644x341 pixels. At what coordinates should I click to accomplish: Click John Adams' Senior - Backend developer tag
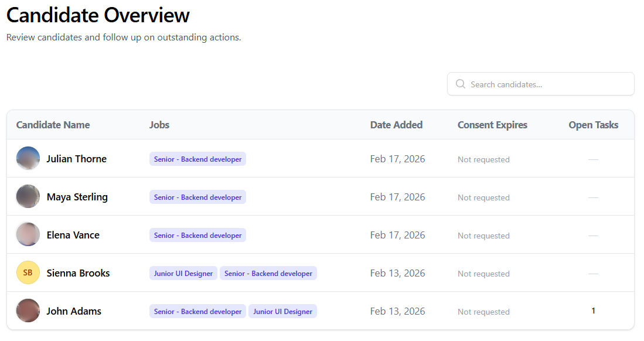tap(197, 312)
